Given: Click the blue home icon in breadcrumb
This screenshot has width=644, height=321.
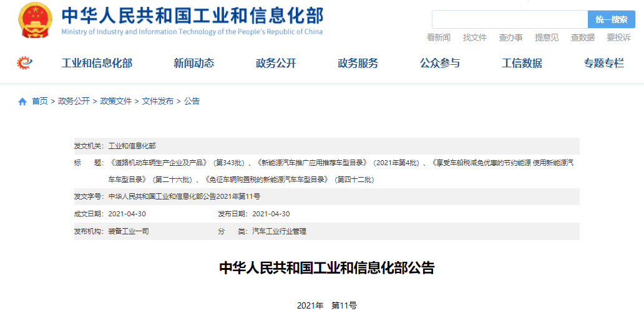Looking at the screenshot, I should coord(22,102).
